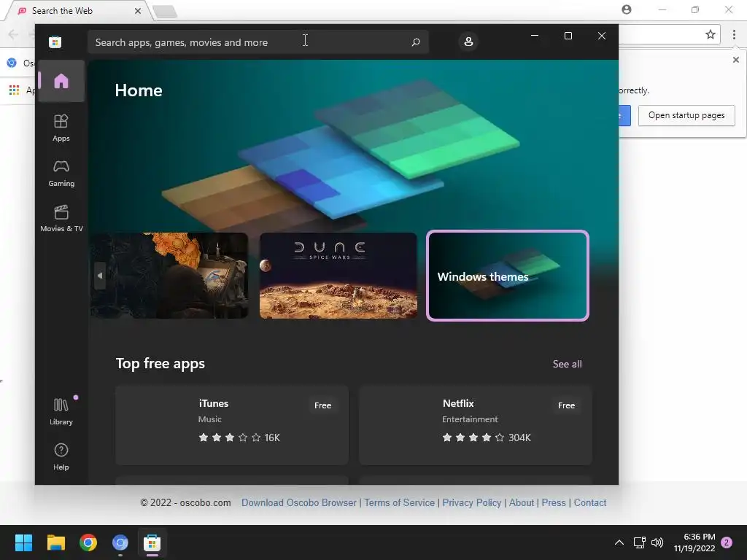The image size is (747, 560).
Task: Open the Contact footer link
Action: coord(589,502)
